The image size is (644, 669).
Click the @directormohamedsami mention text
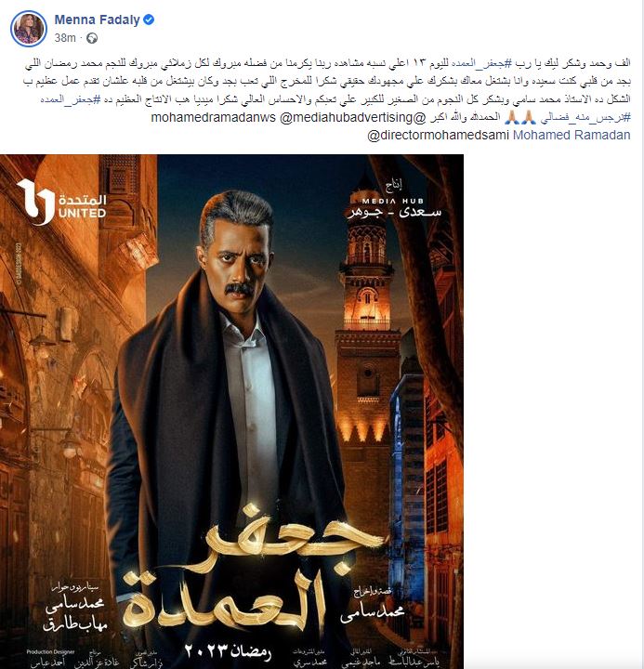point(438,135)
